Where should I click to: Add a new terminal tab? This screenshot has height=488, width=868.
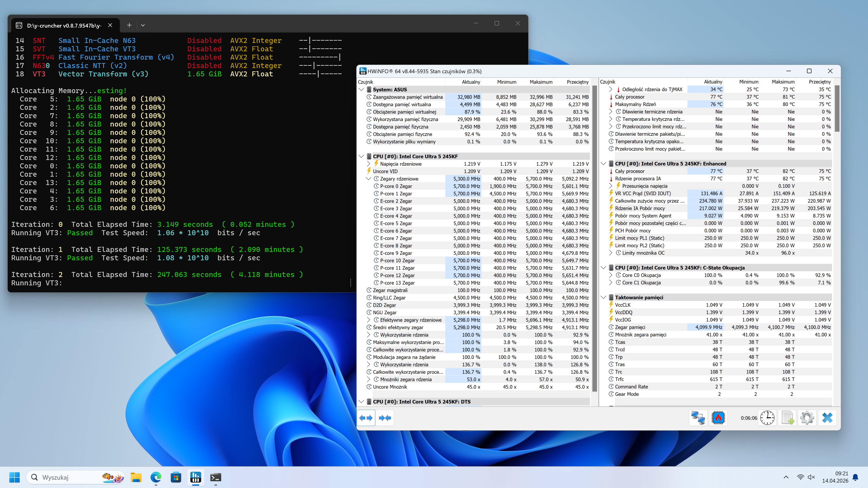[129, 25]
